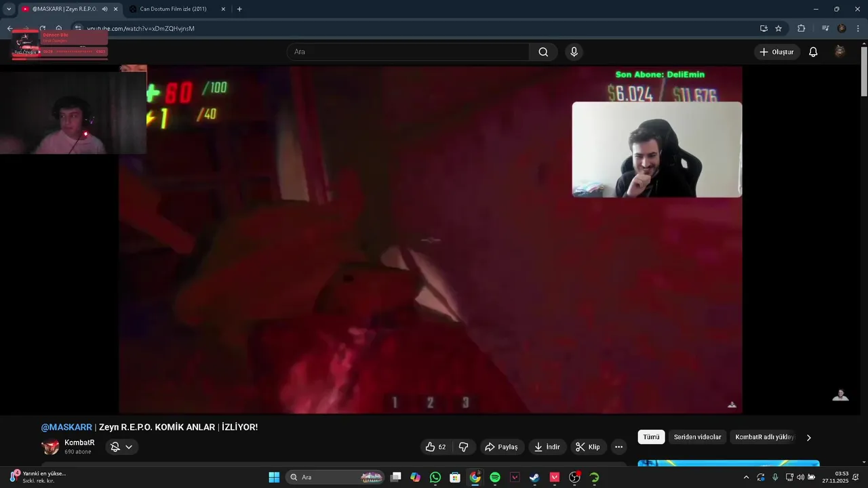Image resolution: width=868 pixels, height=488 pixels.
Task: Activate voice search microphone on YouTube
Action: (574, 52)
